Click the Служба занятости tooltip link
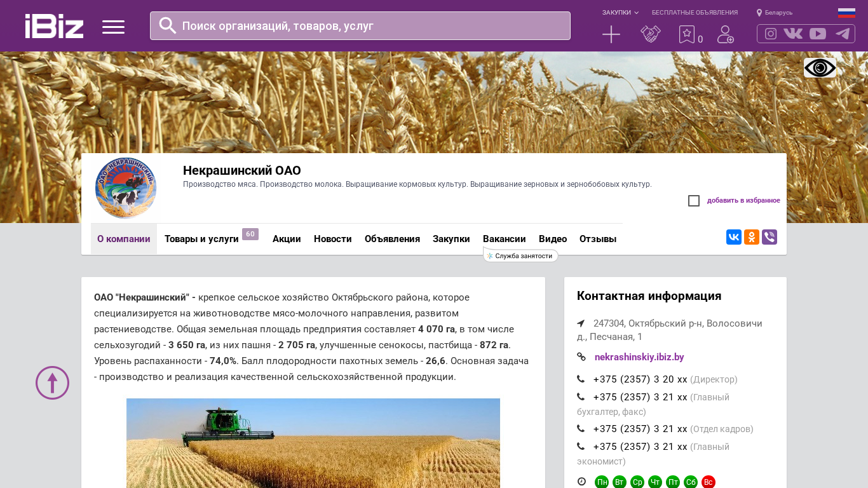The image size is (868, 488). pos(520,255)
